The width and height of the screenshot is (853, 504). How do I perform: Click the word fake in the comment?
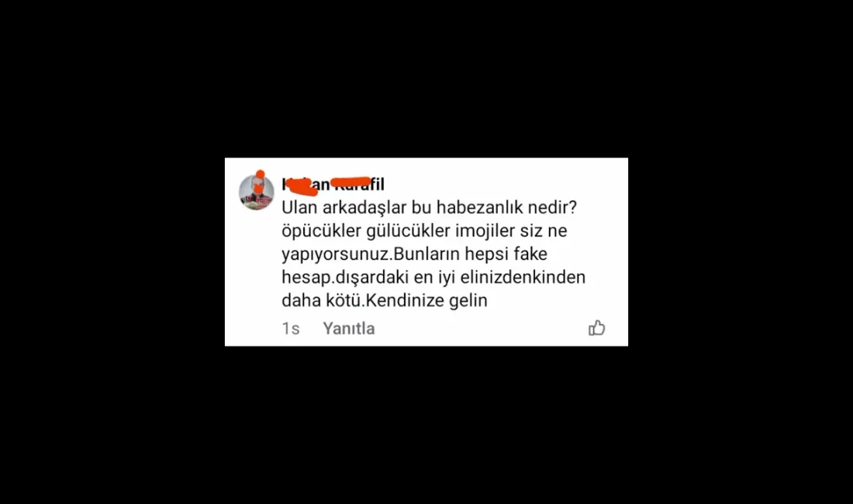[x=530, y=254]
